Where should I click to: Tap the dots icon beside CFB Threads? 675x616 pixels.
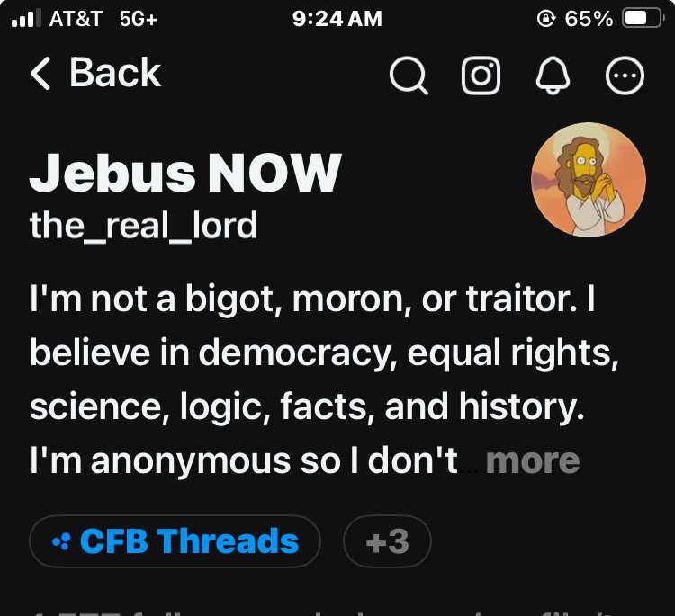pyautogui.click(x=61, y=541)
